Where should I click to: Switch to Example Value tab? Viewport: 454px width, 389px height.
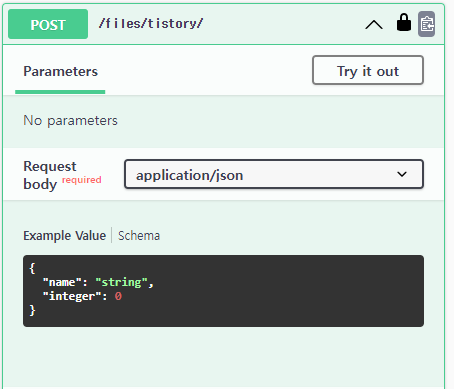[x=64, y=236]
